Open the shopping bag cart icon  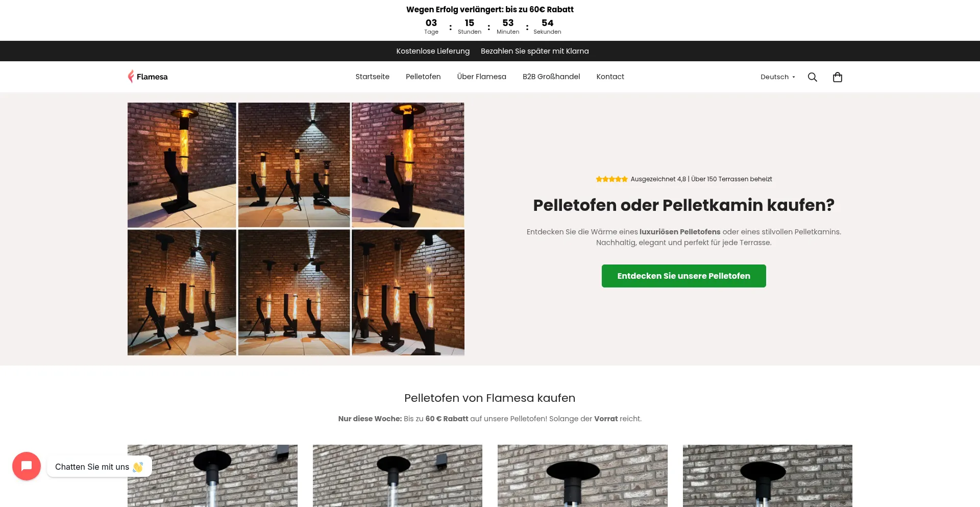pyautogui.click(x=837, y=77)
